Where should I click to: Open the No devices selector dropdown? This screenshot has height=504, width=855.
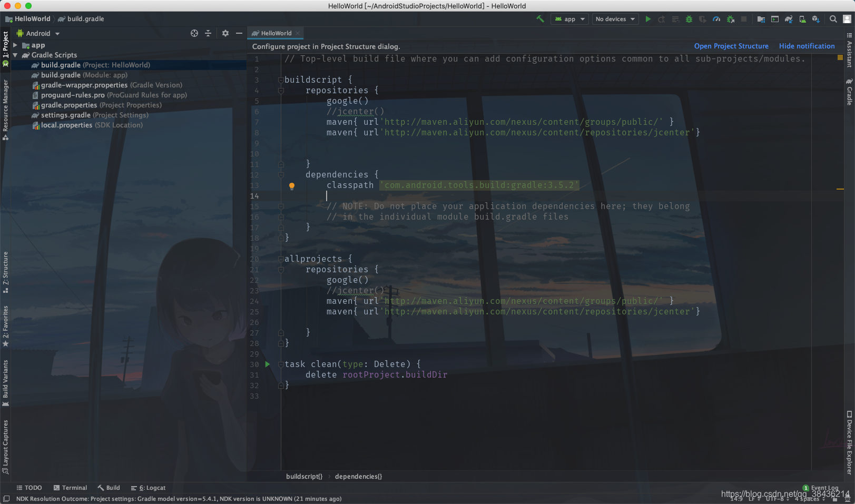point(615,19)
